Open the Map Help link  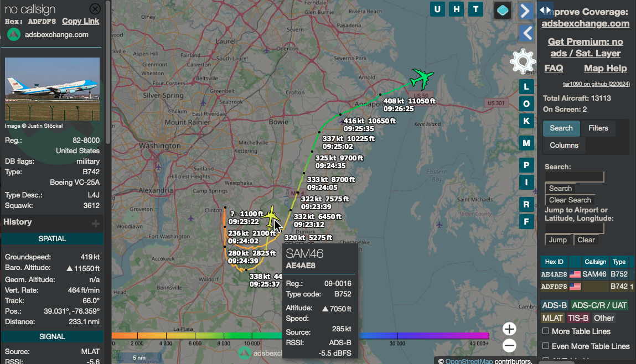click(605, 68)
